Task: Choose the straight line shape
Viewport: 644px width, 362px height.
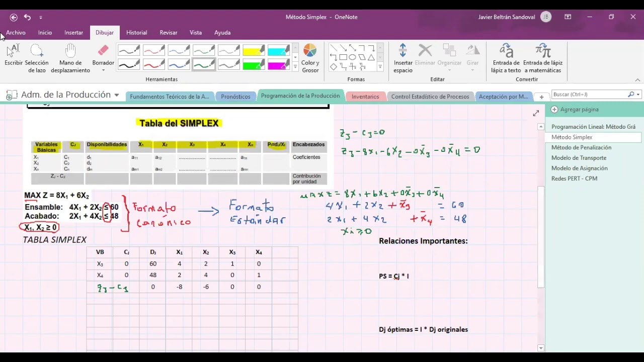Action: (334, 48)
